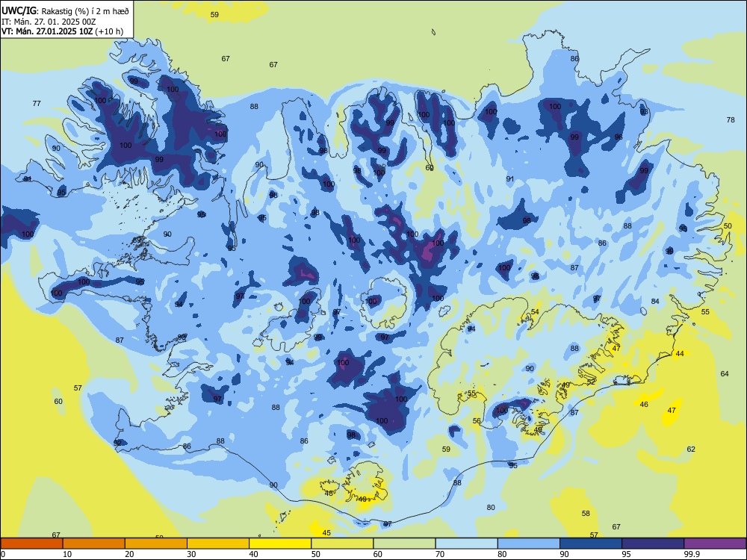Click the '78' humidity value off the northeast coast
The width and height of the screenshot is (747, 560).
[731, 120]
